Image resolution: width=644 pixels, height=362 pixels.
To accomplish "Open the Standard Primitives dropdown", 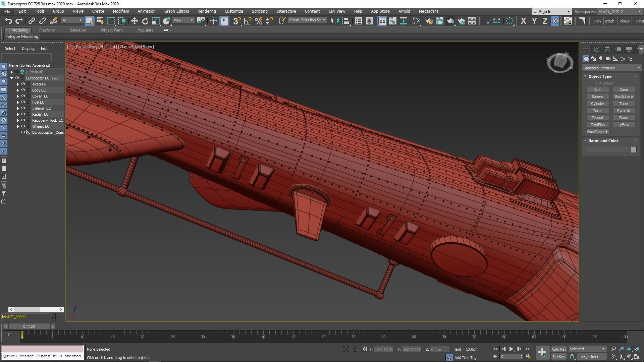I will pyautogui.click(x=611, y=68).
